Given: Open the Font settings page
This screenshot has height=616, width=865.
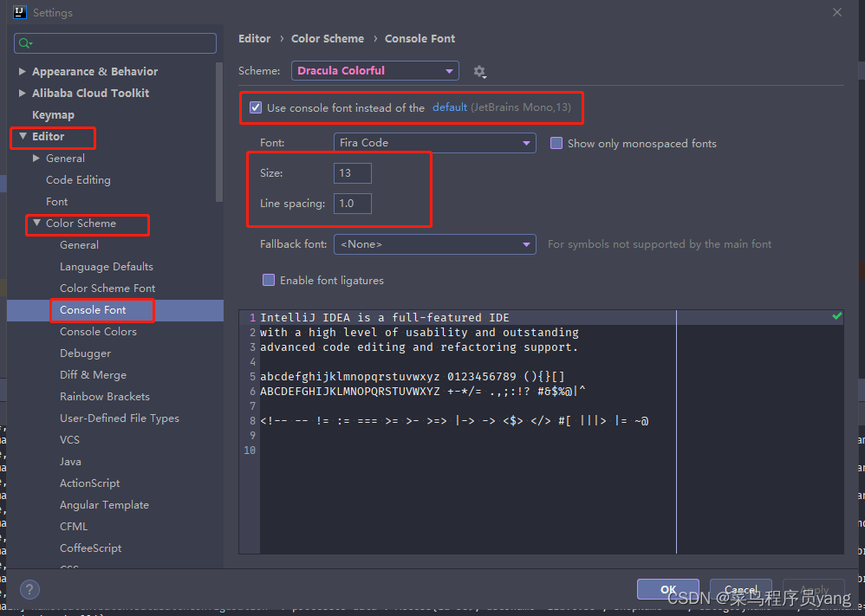Looking at the screenshot, I should click(57, 201).
